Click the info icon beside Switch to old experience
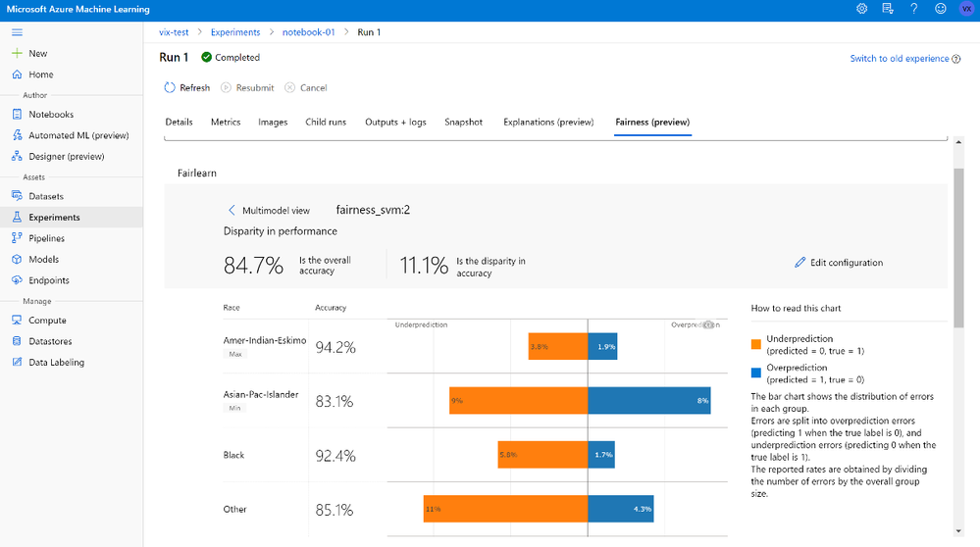The image size is (980, 547). 955,59
